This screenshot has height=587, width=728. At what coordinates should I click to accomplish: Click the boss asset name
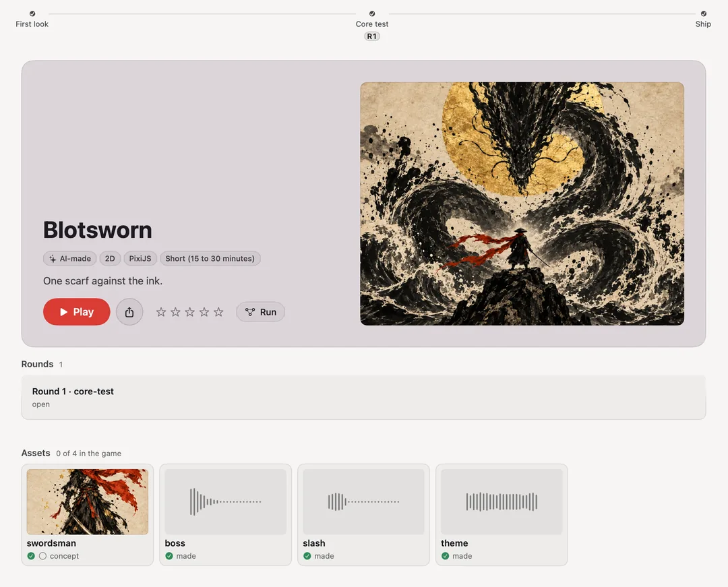(x=175, y=543)
